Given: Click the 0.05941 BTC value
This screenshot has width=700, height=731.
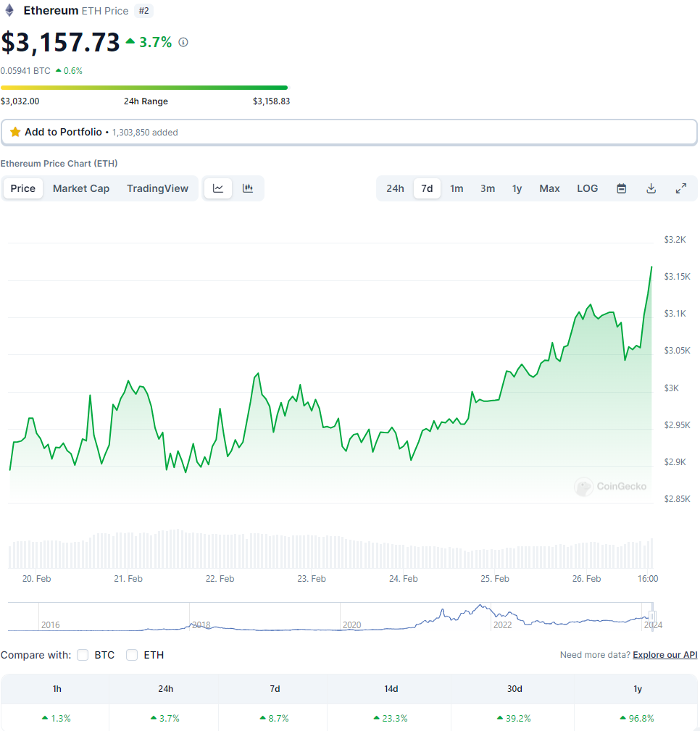Looking at the screenshot, I should click(x=25, y=71).
